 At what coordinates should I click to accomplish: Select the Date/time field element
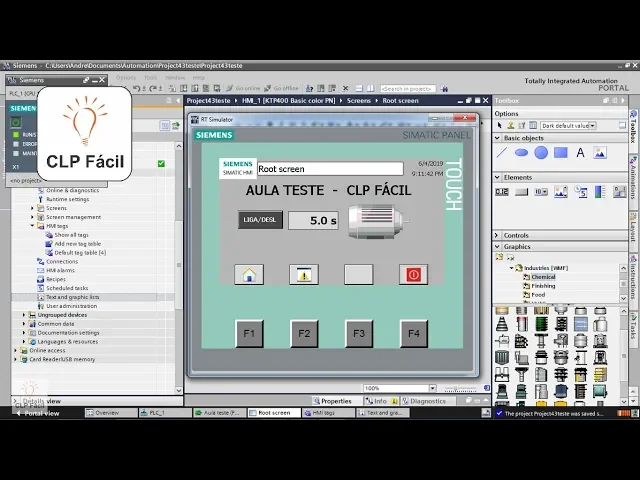point(580,192)
